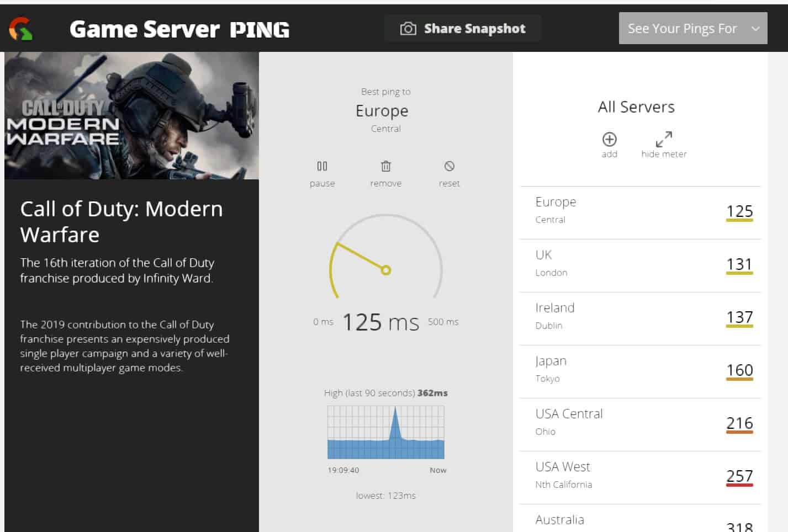Select the Australia server row

[x=641, y=519]
